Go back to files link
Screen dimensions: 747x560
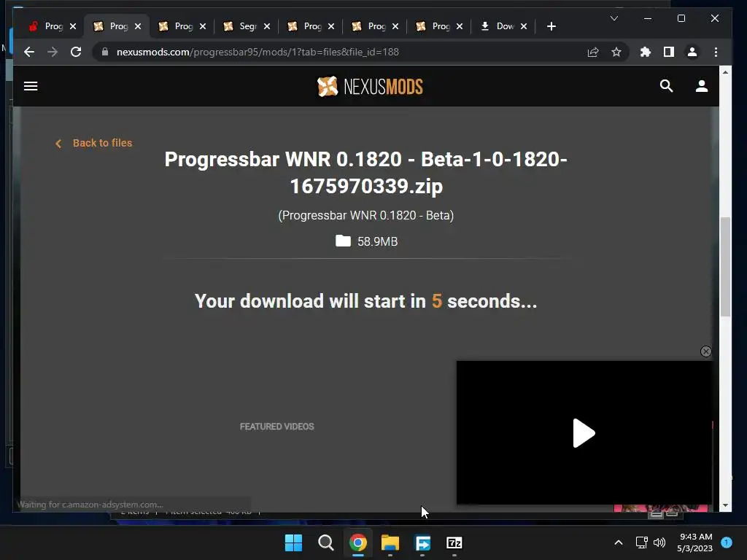pyautogui.click(x=93, y=143)
